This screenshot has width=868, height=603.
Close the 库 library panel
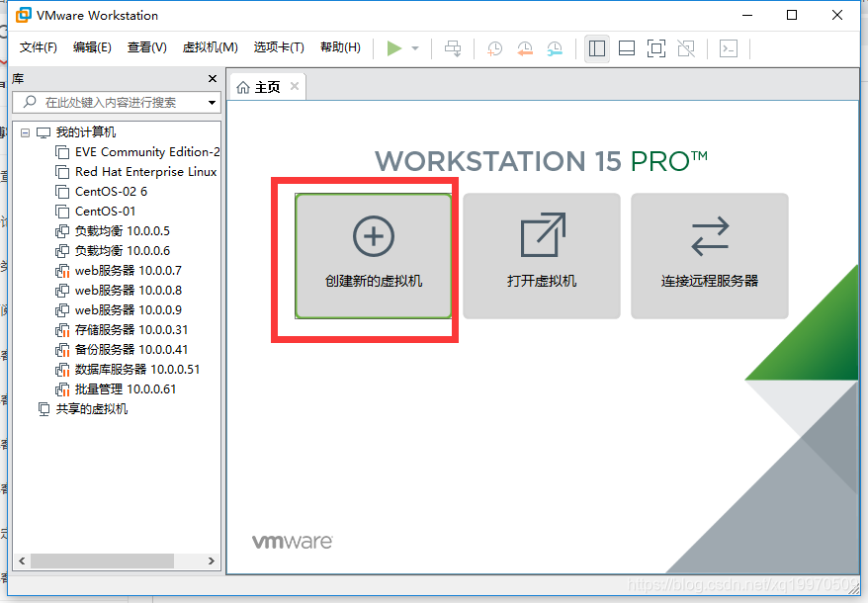coord(212,79)
